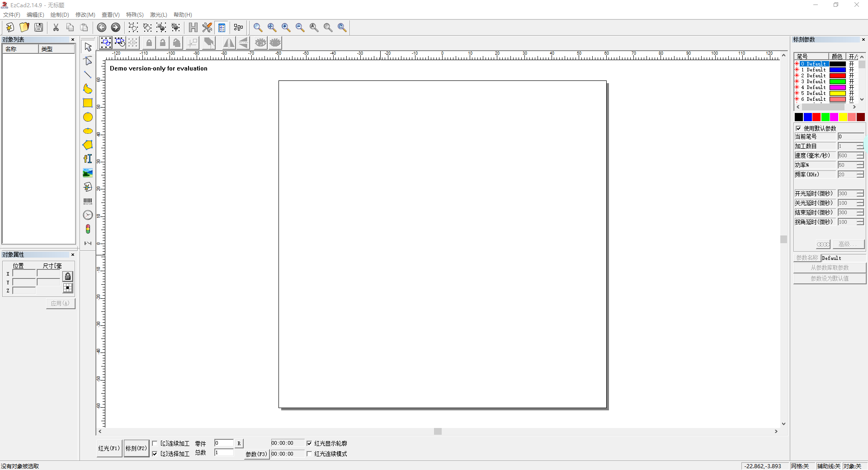The height and width of the screenshot is (470, 868).
Task: Click canvas vertical scrollbar down arrow
Action: point(784,424)
